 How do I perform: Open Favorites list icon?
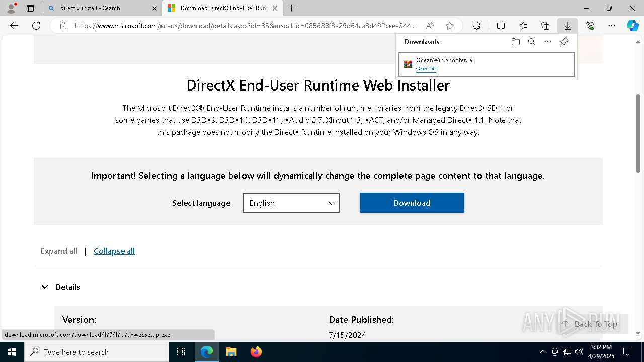523,26
